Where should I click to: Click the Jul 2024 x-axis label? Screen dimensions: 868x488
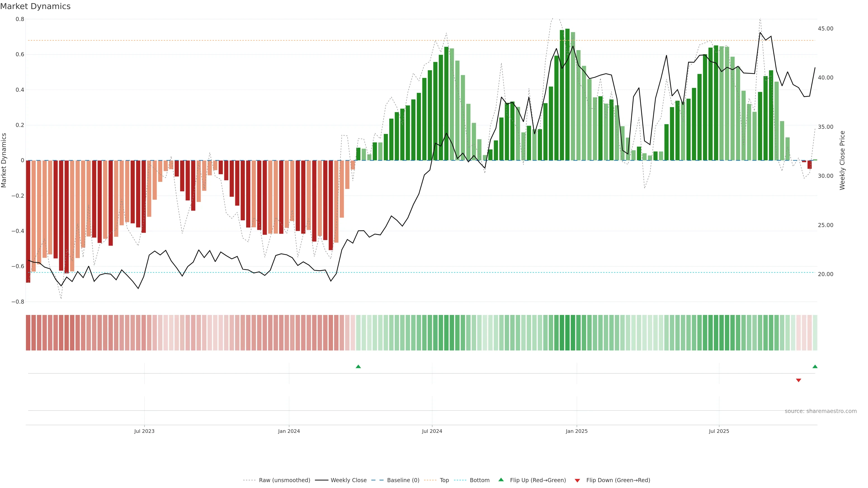click(x=432, y=431)
